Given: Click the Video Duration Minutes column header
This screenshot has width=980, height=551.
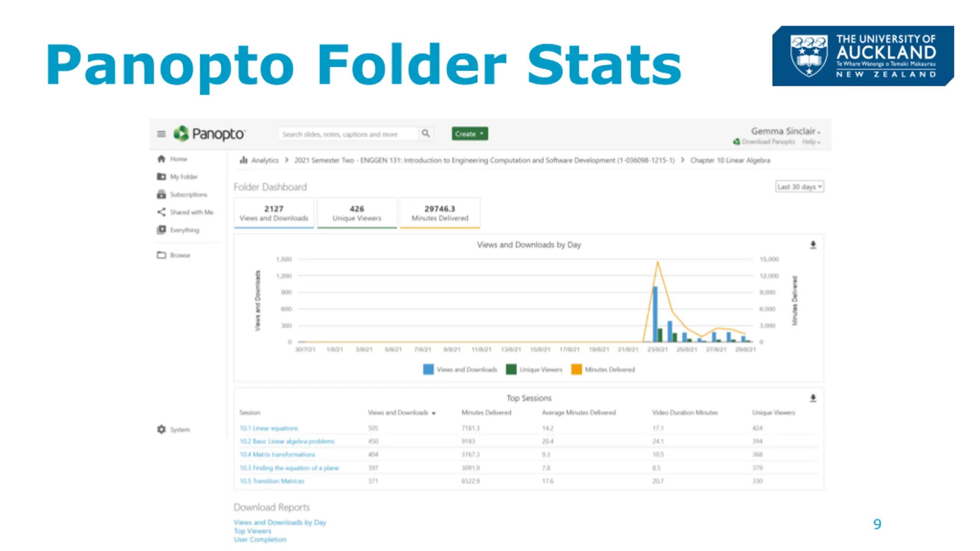Looking at the screenshot, I should click(685, 412).
